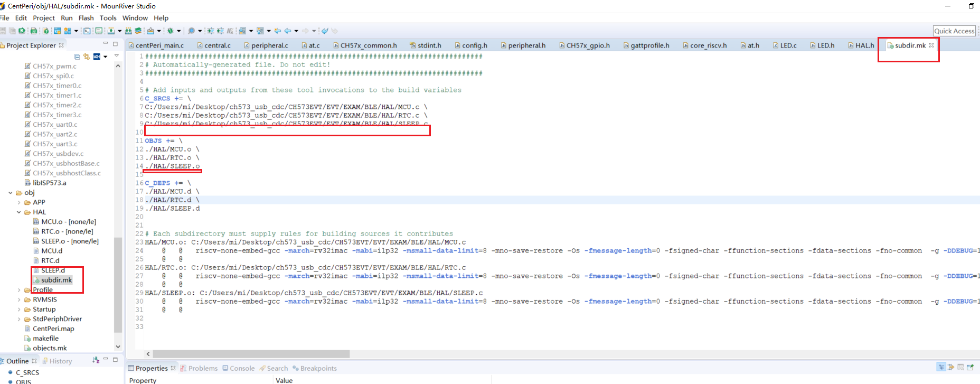This screenshot has width=980, height=384.
Task: Click the Quick Access field
Action: tap(954, 31)
